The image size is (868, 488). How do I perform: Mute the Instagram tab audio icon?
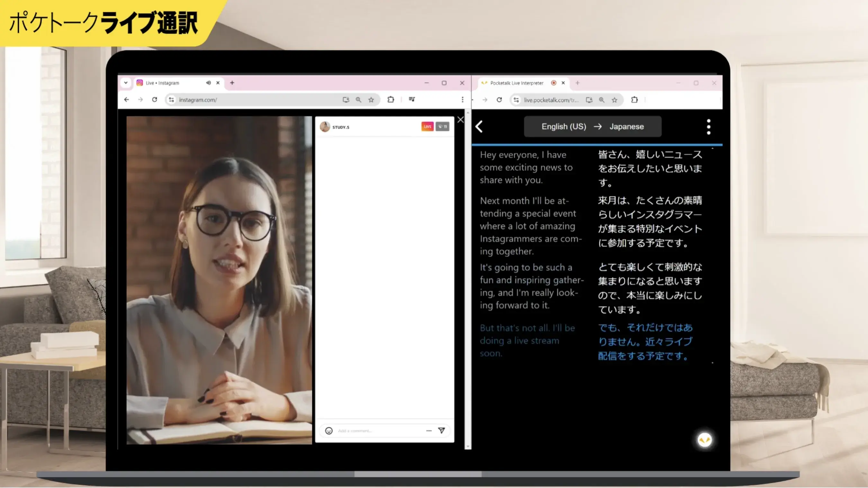[x=208, y=83]
